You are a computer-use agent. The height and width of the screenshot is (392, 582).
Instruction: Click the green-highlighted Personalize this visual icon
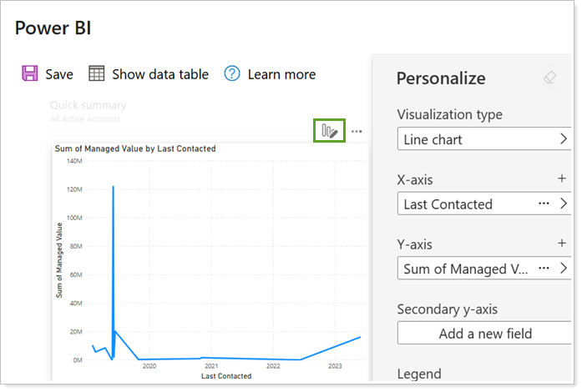point(329,131)
